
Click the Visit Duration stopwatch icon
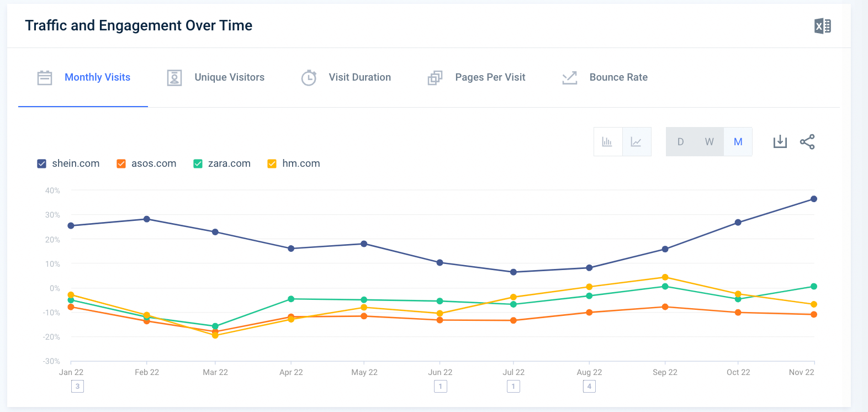tap(309, 78)
